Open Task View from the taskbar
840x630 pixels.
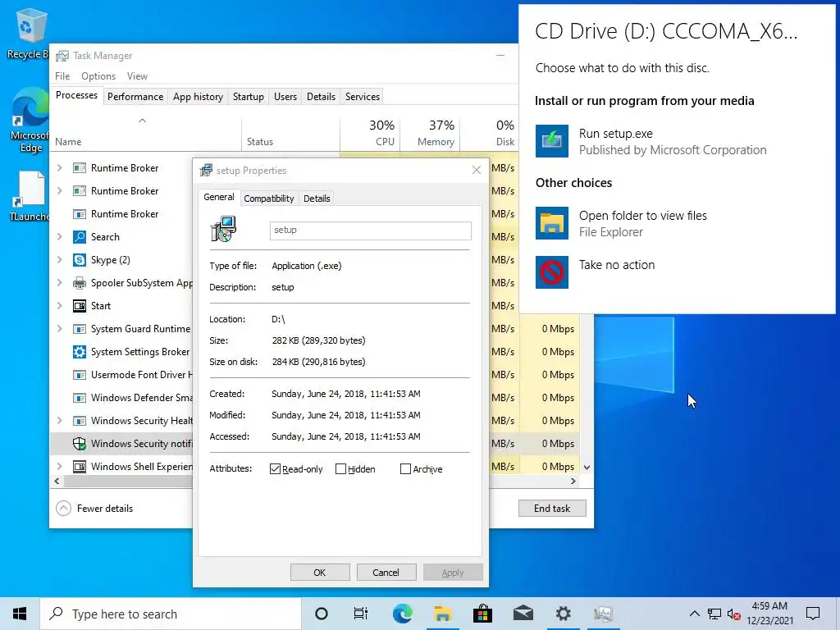coord(361,614)
